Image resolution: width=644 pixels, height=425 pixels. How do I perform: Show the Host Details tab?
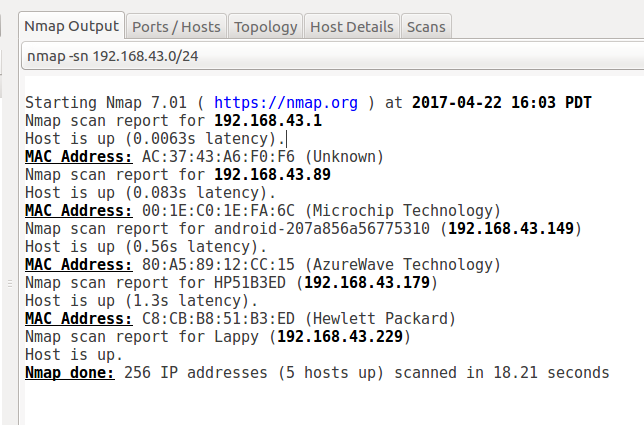point(352,26)
